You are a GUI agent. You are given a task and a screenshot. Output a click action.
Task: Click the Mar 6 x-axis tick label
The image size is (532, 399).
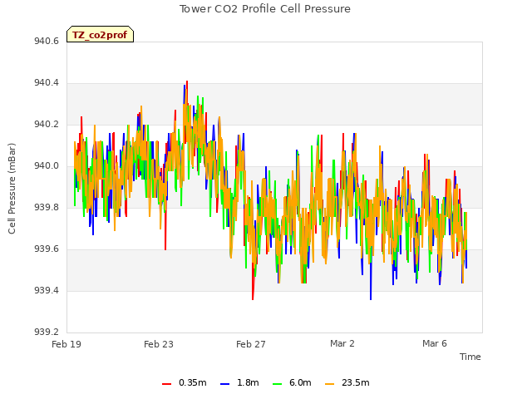(435, 343)
